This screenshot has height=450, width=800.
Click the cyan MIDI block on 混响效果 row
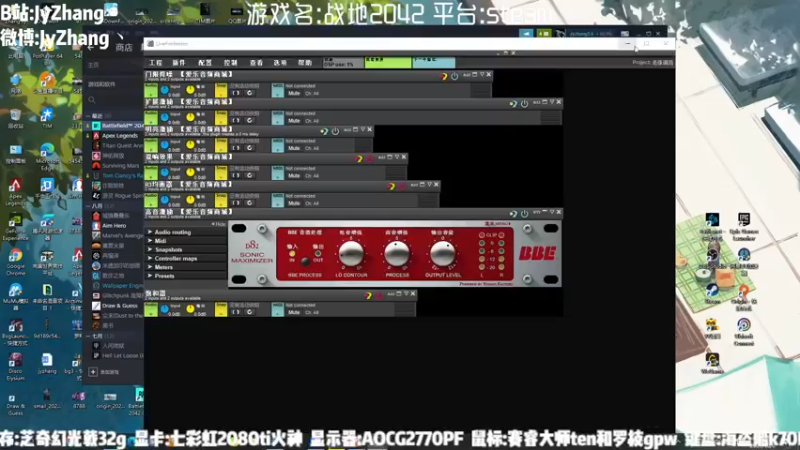pos(278,173)
